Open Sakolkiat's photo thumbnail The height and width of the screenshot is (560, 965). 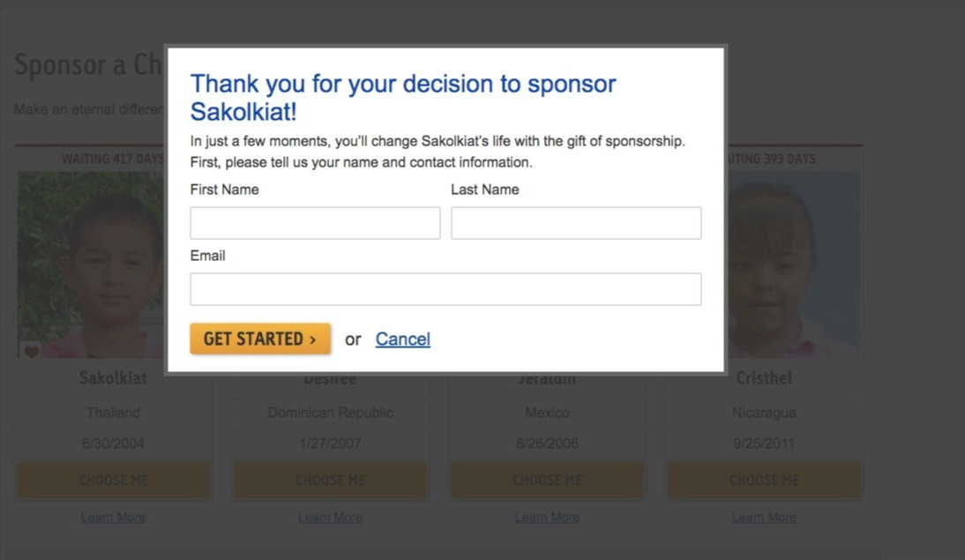tap(90, 265)
